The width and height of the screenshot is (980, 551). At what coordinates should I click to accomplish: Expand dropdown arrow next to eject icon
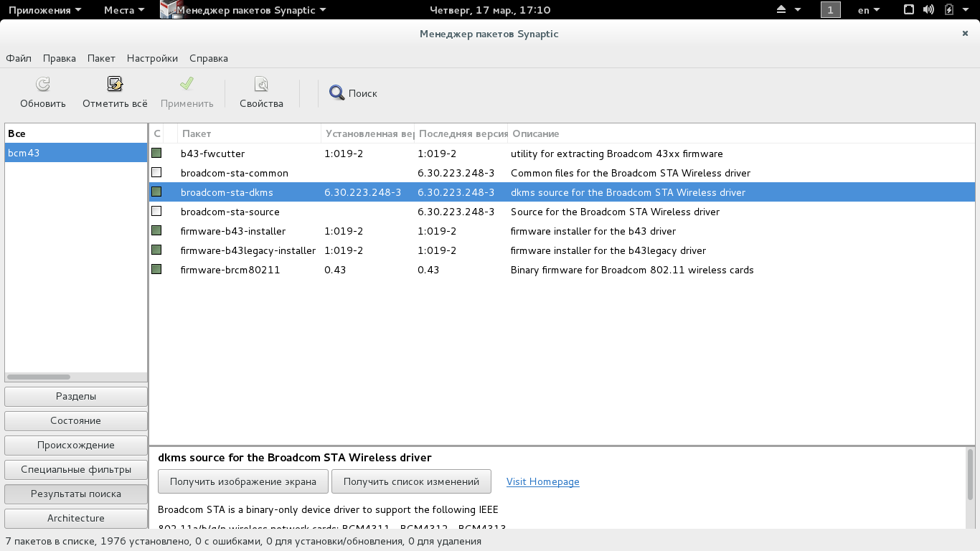tap(798, 10)
